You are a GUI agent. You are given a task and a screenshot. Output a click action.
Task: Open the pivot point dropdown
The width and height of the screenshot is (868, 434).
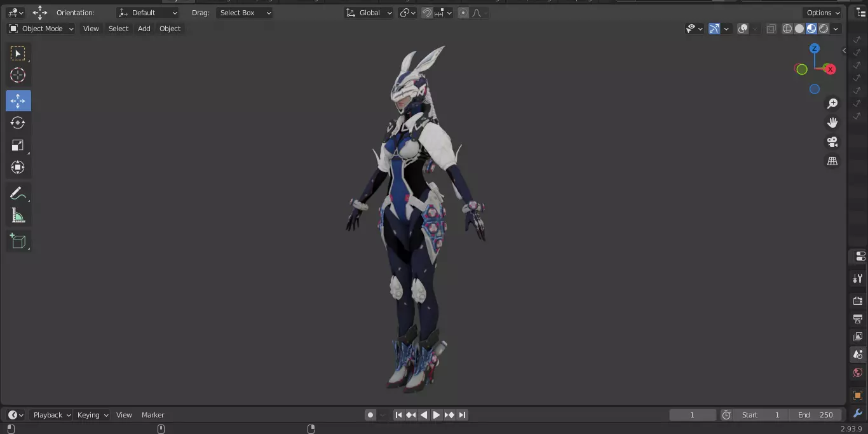(407, 13)
